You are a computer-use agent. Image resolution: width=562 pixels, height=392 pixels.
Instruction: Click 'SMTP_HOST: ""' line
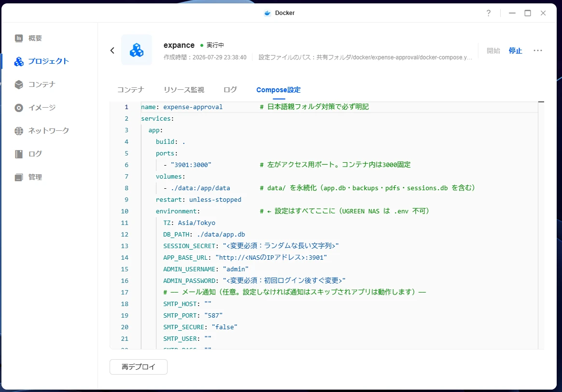point(187,304)
